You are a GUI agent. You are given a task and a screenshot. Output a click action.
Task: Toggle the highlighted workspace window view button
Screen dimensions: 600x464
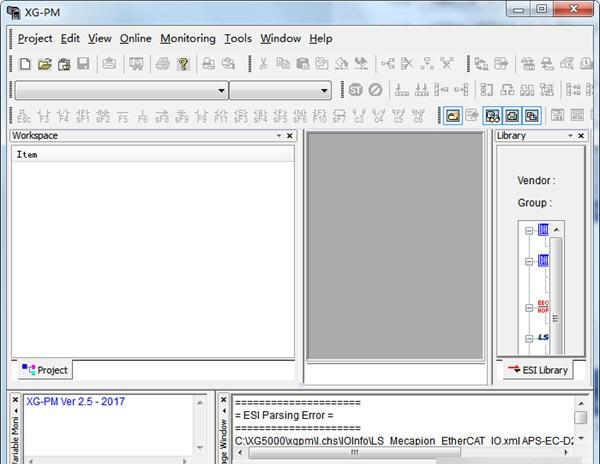click(453, 116)
